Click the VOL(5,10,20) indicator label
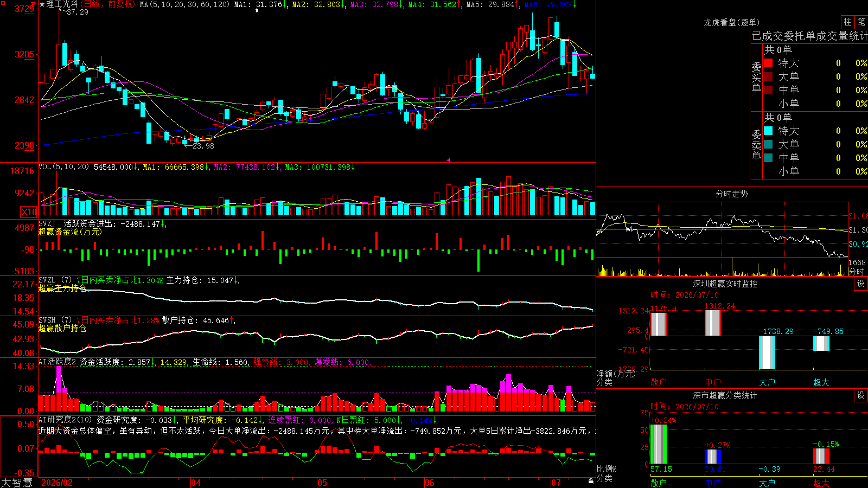Image resolution: width=868 pixels, height=488 pixels. click(x=64, y=167)
